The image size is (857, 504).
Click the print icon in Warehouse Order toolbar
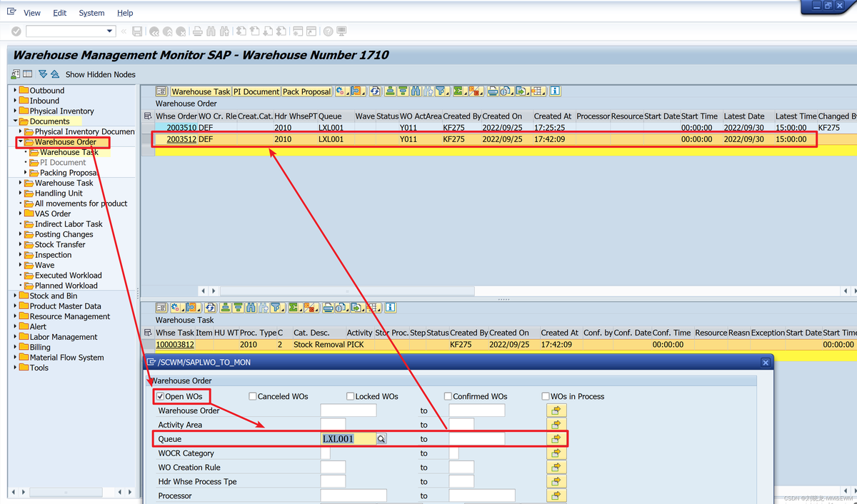[492, 91]
